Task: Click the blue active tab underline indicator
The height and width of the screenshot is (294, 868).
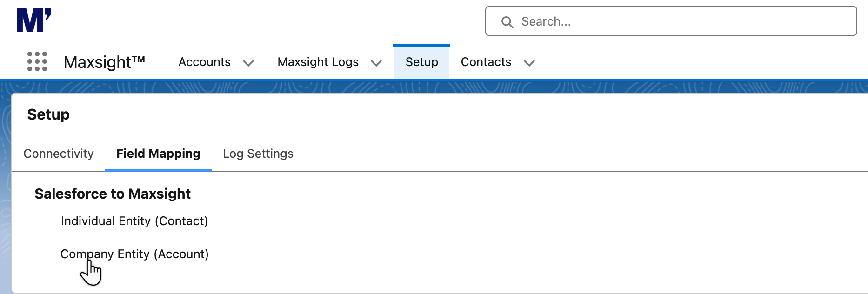Action: [x=158, y=170]
